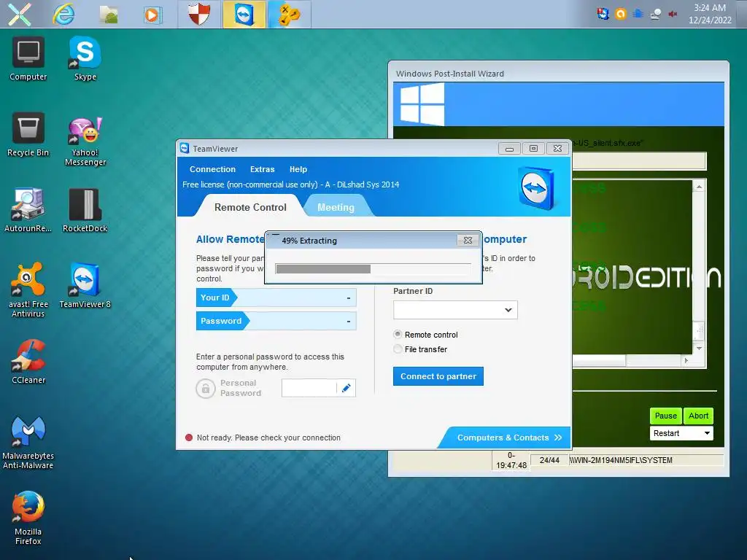Open the Connection menu
Screen dimensions: 747x560
[x=212, y=169]
